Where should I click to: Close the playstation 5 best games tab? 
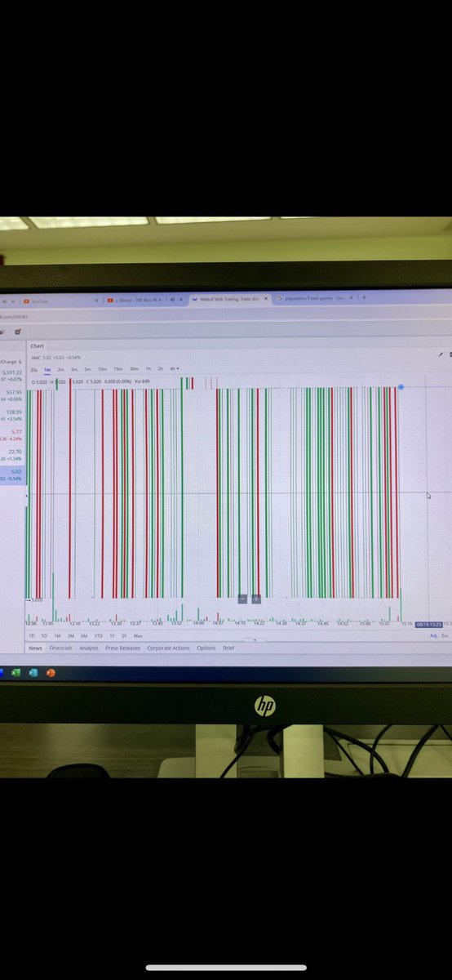pyautogui.click(x=352, y=299)
